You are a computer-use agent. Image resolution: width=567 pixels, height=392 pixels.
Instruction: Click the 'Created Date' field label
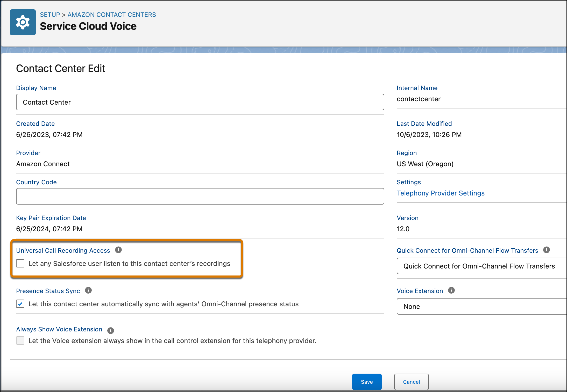[35, 124]
